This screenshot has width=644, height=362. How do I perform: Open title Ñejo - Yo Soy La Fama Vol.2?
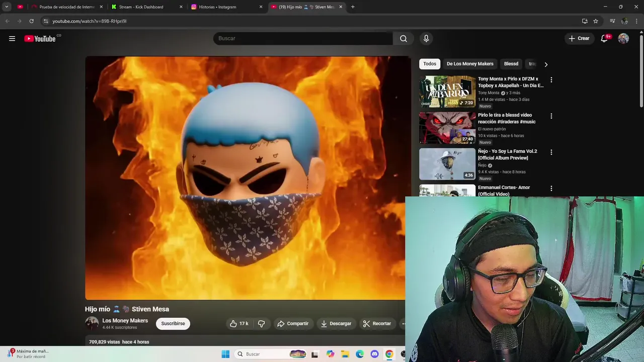[x=508, y=154]
